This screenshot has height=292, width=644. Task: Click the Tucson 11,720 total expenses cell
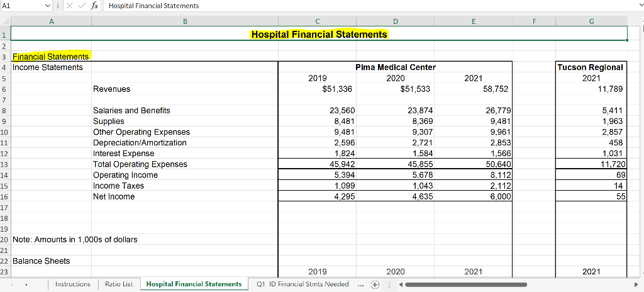pos(591,164)
